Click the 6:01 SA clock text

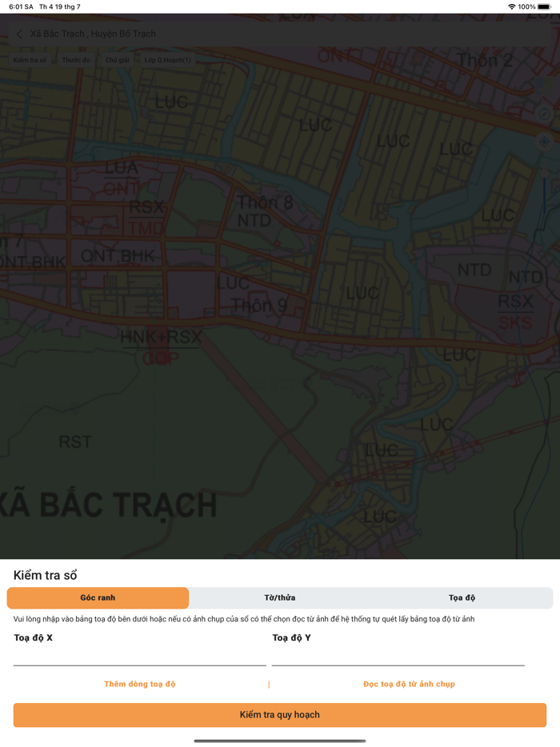click(21, 6)
